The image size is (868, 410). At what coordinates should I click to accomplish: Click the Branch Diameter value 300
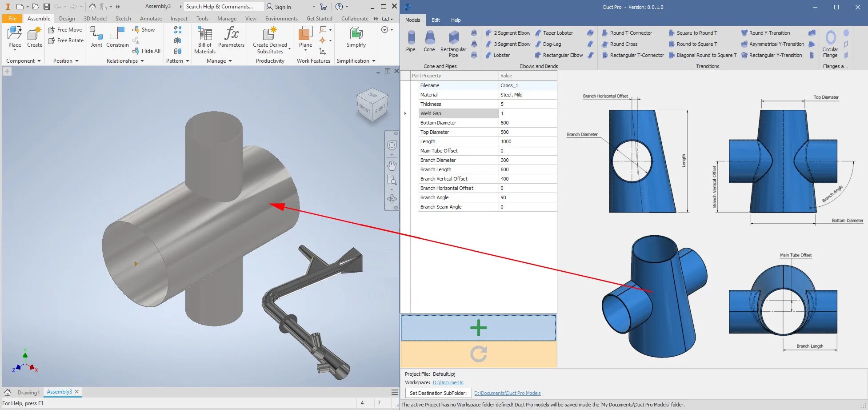528,160
